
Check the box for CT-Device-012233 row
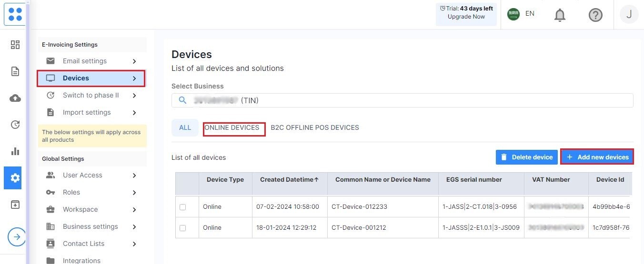(x=182, y=207)
